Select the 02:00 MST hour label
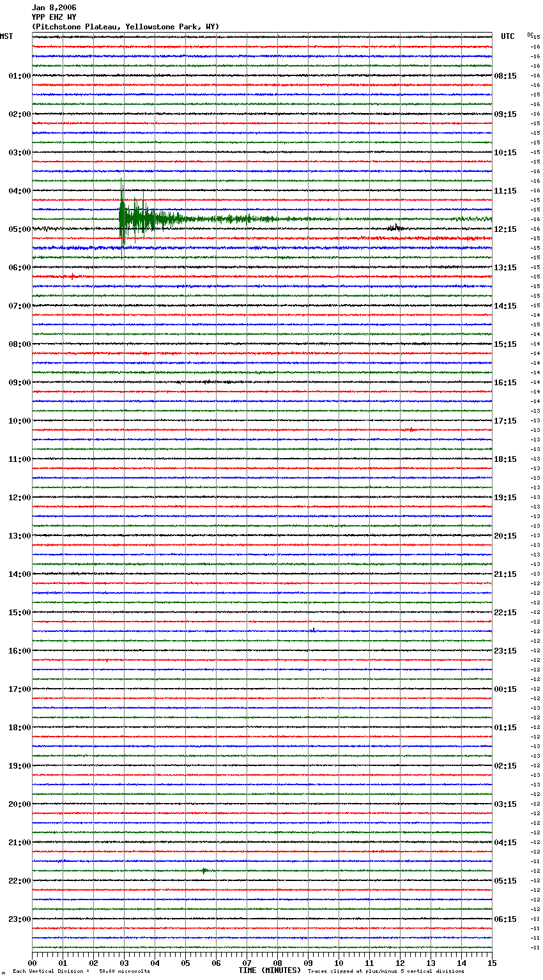Image resolution: width=543 pixels, height=980 pixels. pos(20,114)
